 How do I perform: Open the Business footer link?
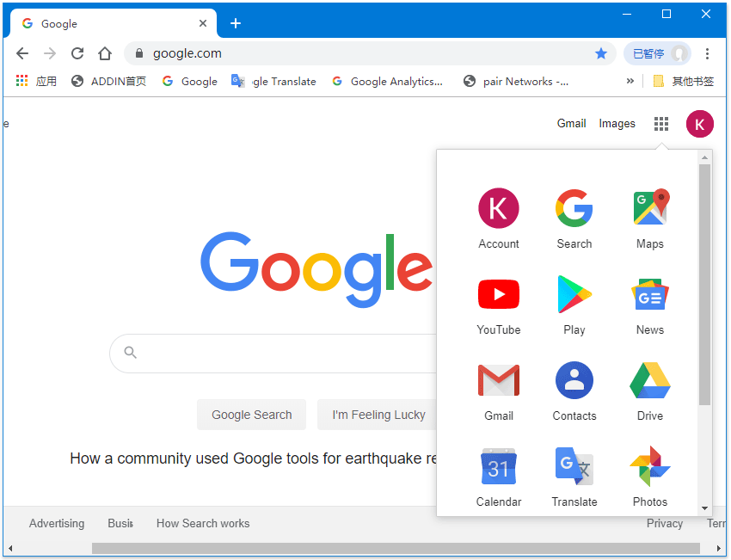[x=120, y=523]
